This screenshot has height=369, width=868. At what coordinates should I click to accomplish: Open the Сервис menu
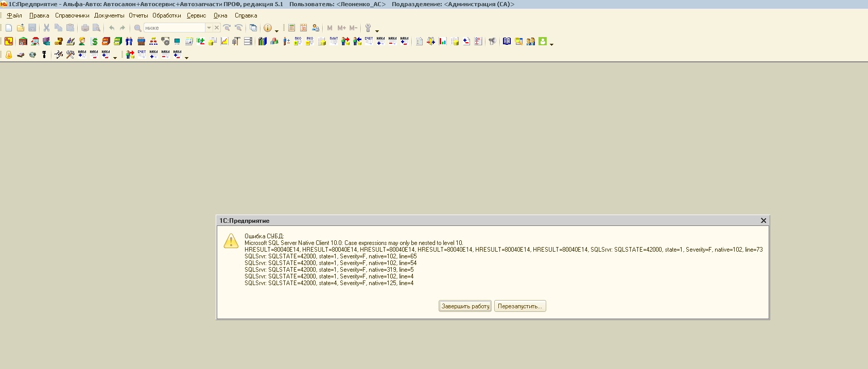tap(196, 15)
